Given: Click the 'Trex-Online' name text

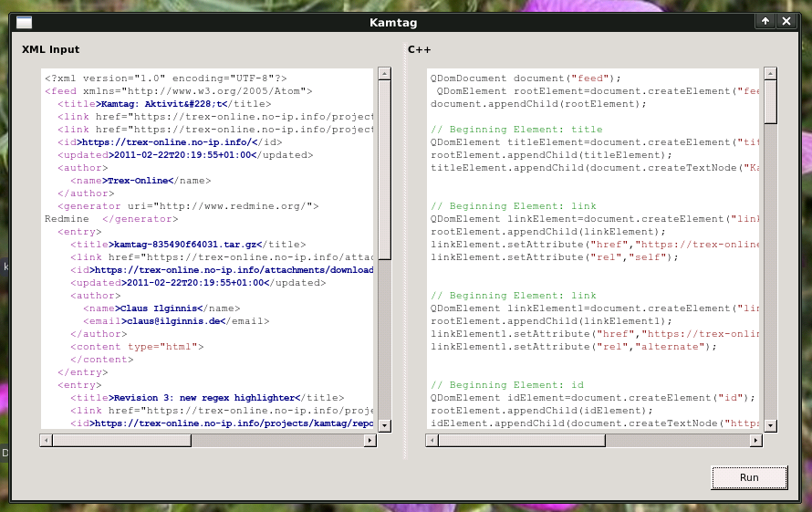Looking at the screenshot, I should tap(141, 181).
